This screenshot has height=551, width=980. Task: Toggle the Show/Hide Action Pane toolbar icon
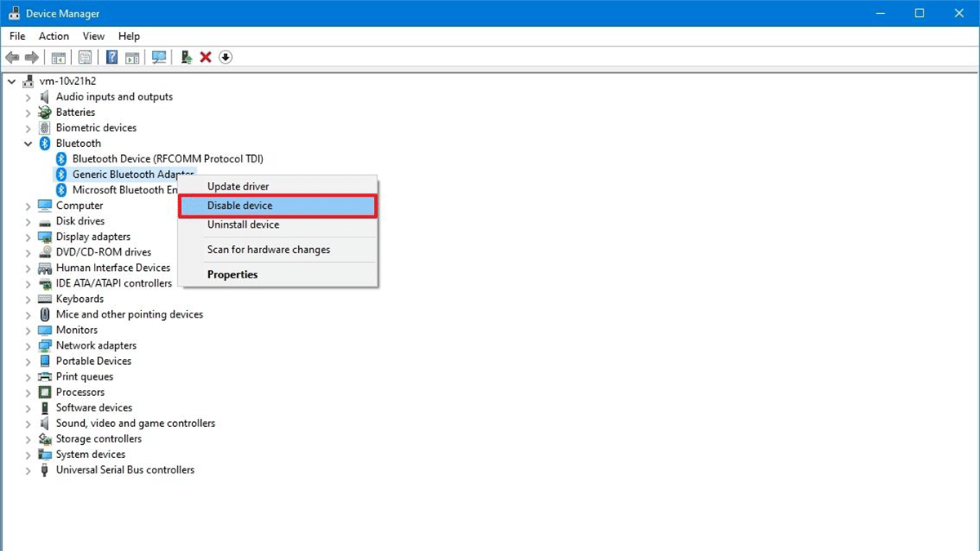point(132,57)
